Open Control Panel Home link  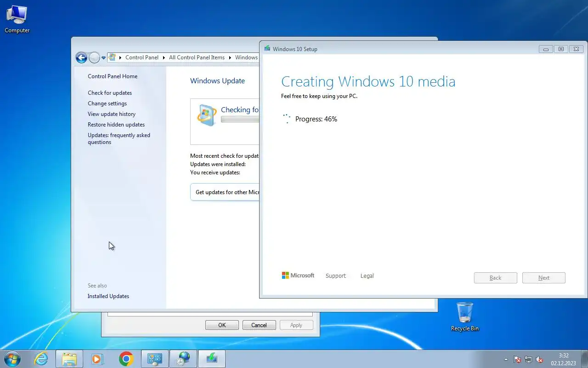click(113, 76)
